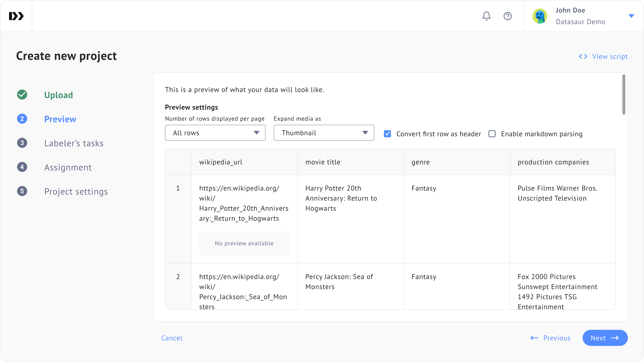
Task: Go to Labeler's tasks step
Action: pyautogui.click(x=74, y=143)
